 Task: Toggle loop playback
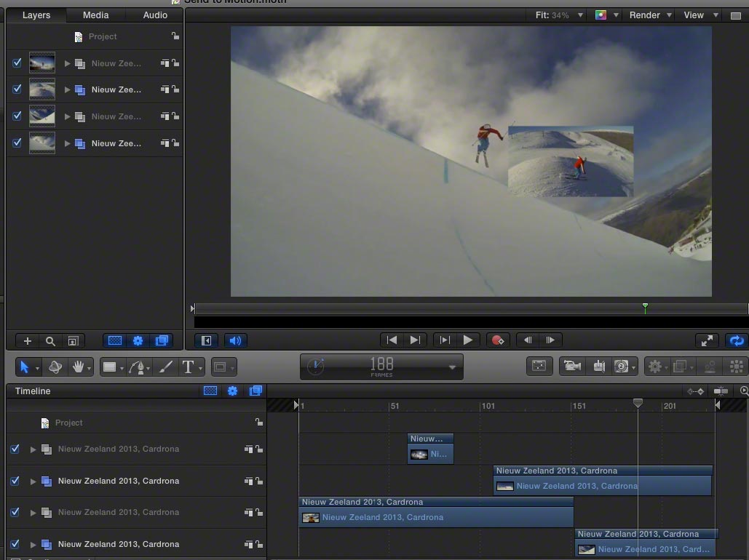(737, 340)
